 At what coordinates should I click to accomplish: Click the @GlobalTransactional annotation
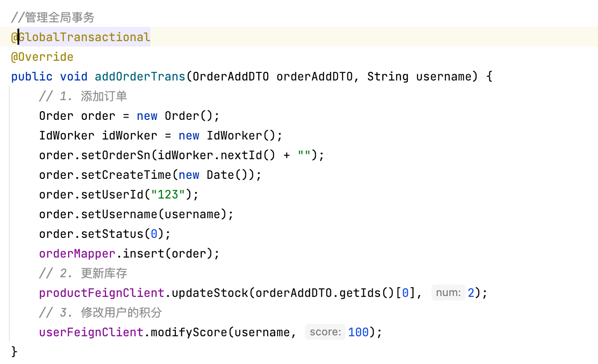click(x=81, y=37)
